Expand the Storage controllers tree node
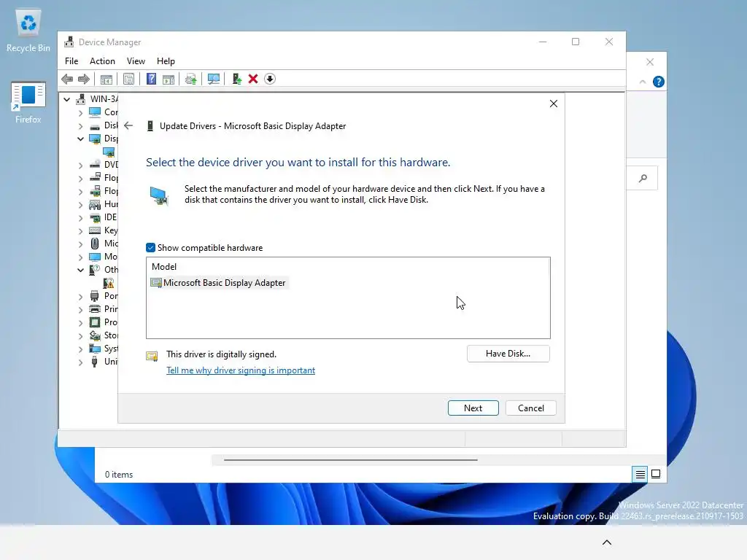 [x=80, y=335]
